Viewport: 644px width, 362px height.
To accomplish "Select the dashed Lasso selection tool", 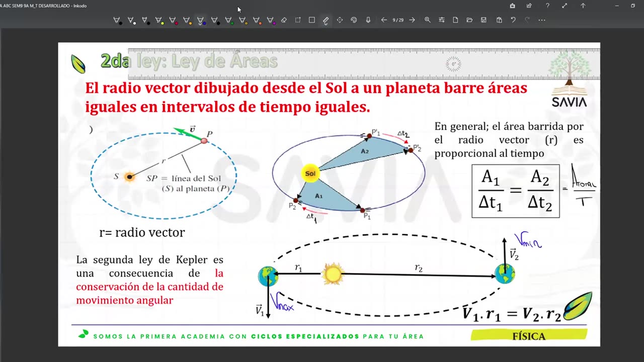I will 298,20.
